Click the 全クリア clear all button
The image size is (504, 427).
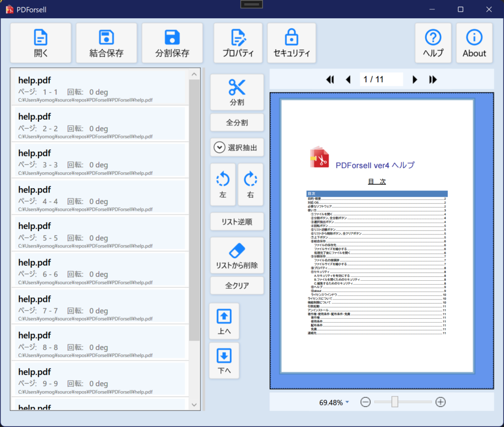[x=237, y=286]
